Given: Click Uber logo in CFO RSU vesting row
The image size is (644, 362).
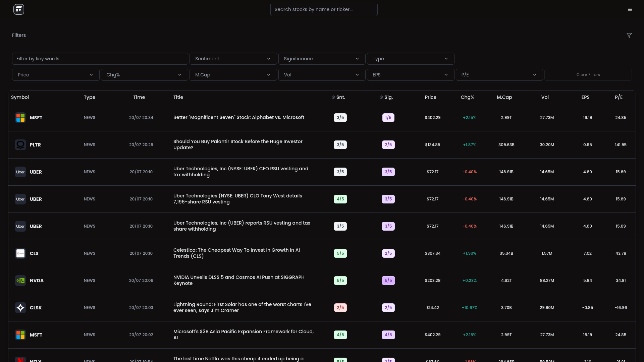Looking at the screenshot, I should pyautogui.click(x=20, y=172).
